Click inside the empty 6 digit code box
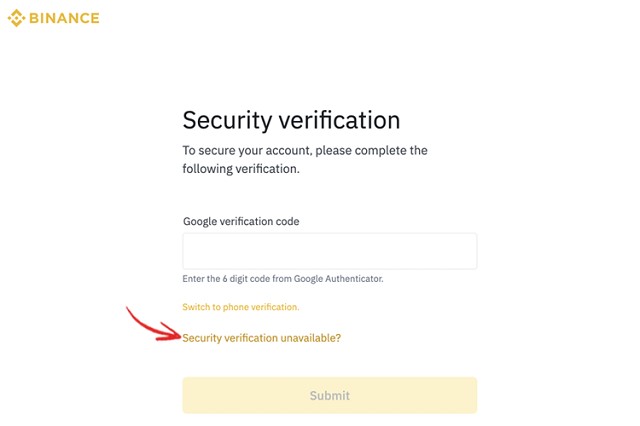The image size is (640, 426). [329, 251]
